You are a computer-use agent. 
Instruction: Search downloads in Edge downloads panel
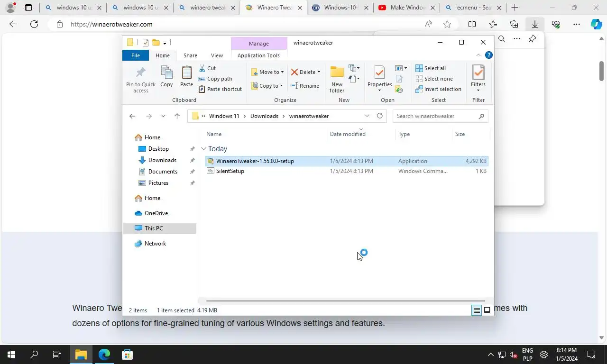pos(502,39)
